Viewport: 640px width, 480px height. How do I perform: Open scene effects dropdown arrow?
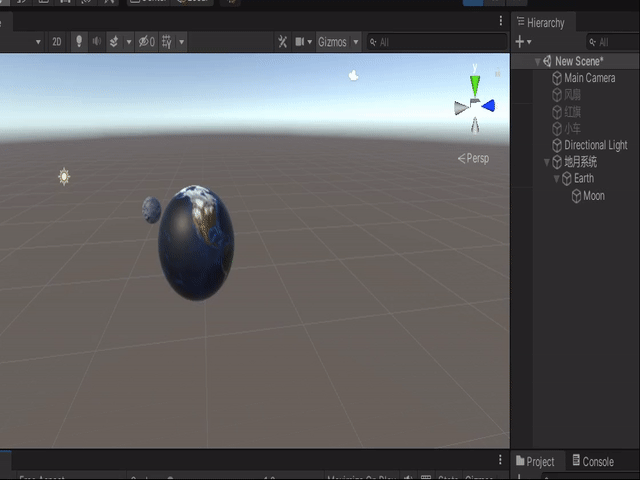click(x=129, y=42)
